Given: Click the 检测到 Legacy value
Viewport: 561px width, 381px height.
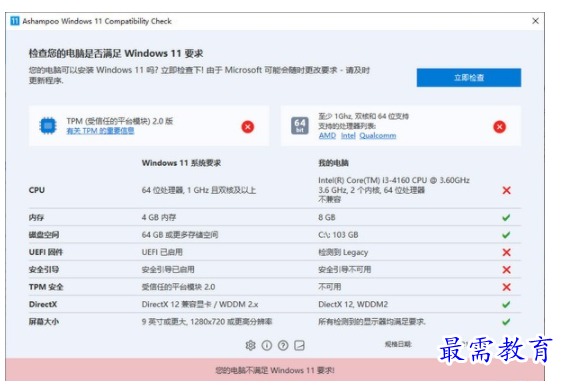Looking at the screenshot, I should click(x=343, y=253).
